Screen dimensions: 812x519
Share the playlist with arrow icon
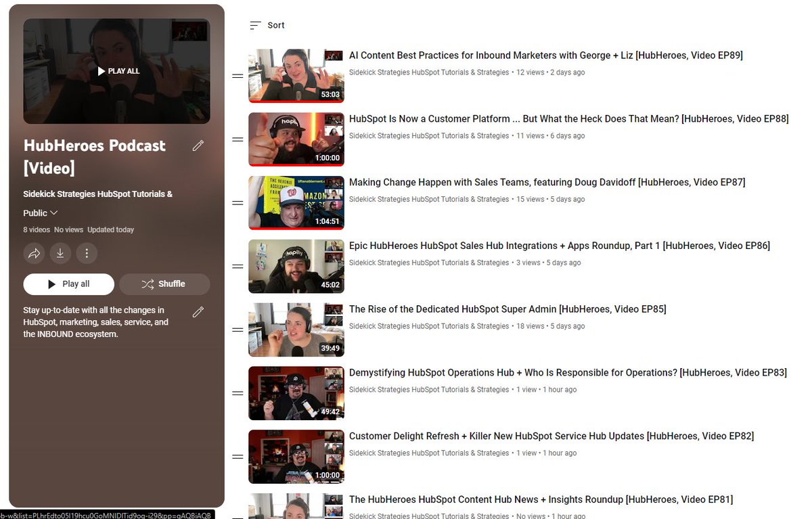click(34, 254)
